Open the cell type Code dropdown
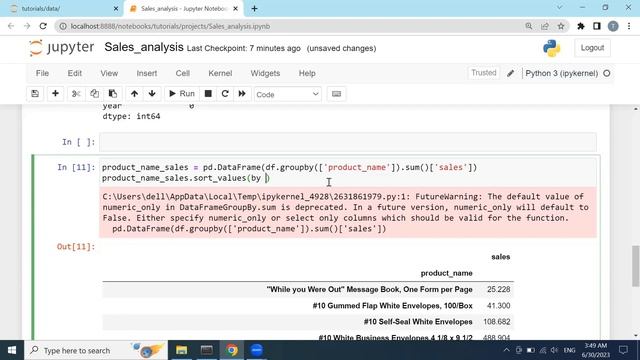This screenshot has width=640, height=360. click(287, 94)
